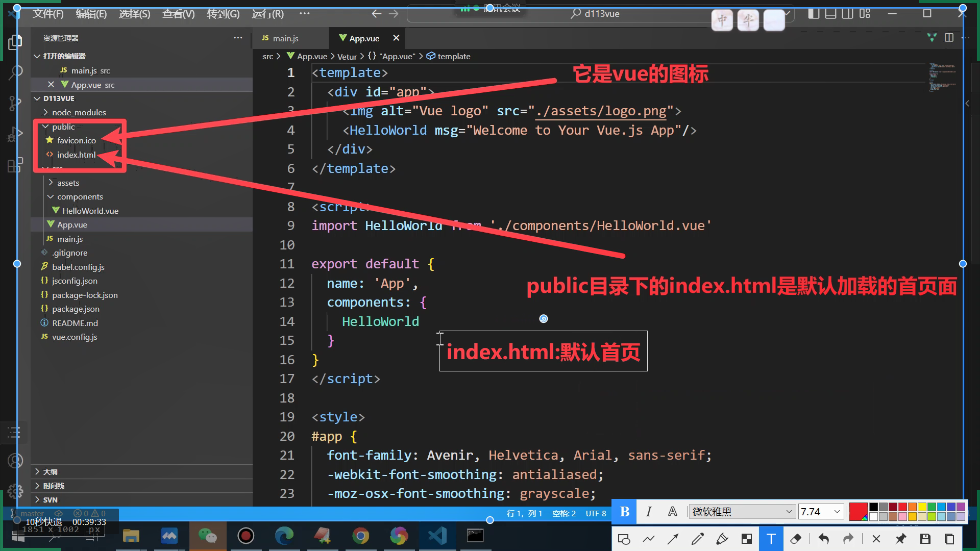This screenshot has height=551, width=980.
Task: Expand the node_modules folder
Action: tap(79, 112)
